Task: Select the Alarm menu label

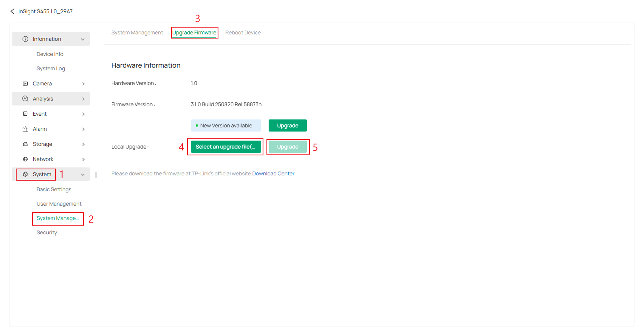Action: click(x=40, y=129)
